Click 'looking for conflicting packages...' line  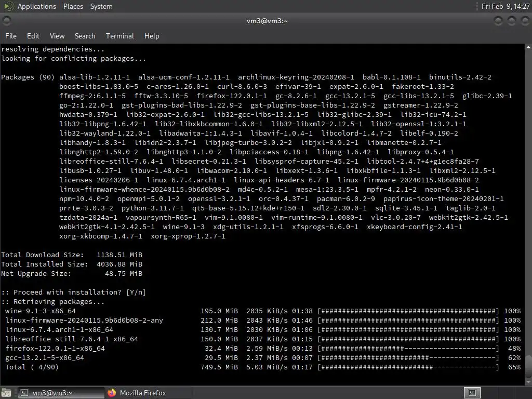click(x=74, y=58)
